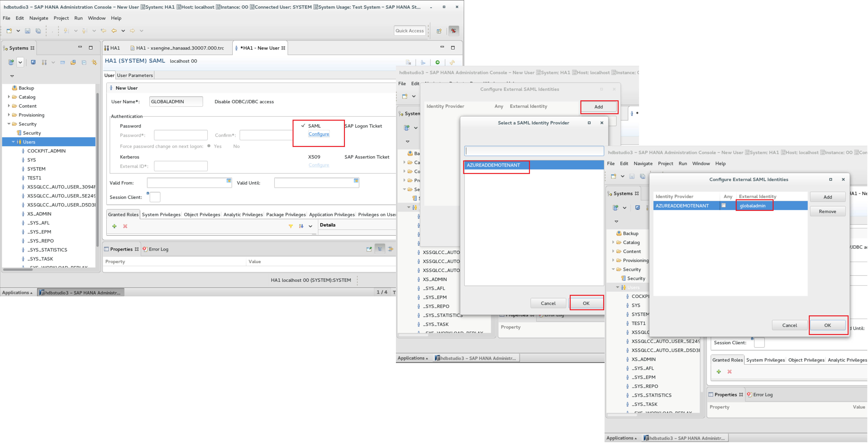Click the green plus add role icon
Viewport: 868px width, 445px height.
click(115, 226)
